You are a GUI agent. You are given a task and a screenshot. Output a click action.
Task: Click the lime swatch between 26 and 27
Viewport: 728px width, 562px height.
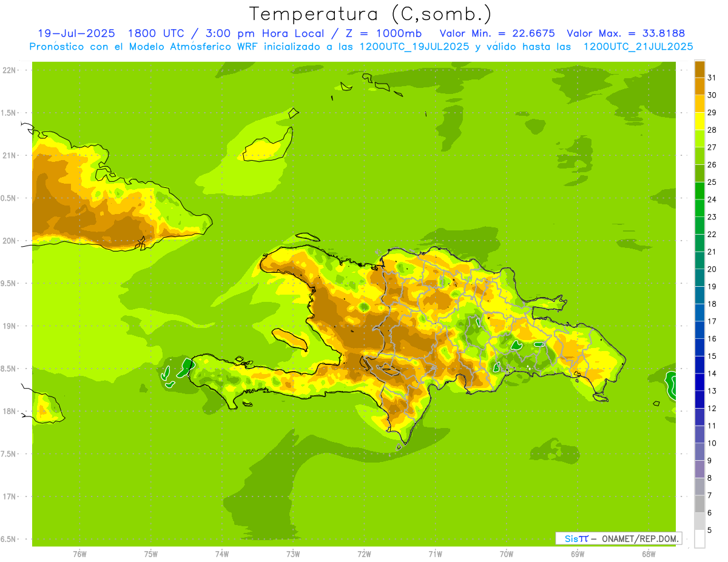coord(699,156)
